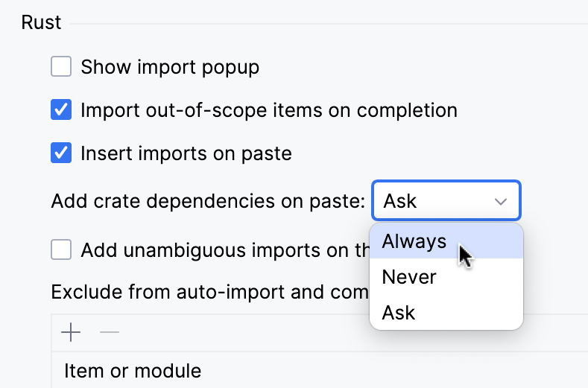Click the plus icon to add exclusion

tap(71, 332)
